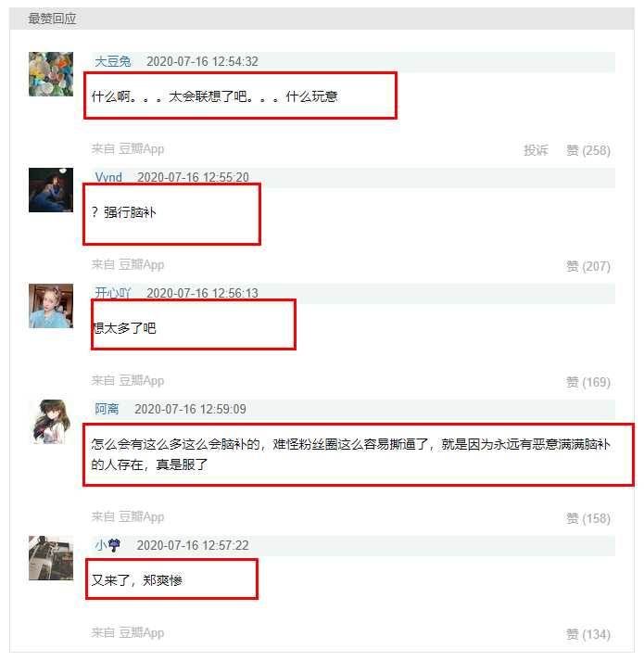The image size is (644, 661).
Task: Visit 阿离 username link
Action: [x=107, y=409]
